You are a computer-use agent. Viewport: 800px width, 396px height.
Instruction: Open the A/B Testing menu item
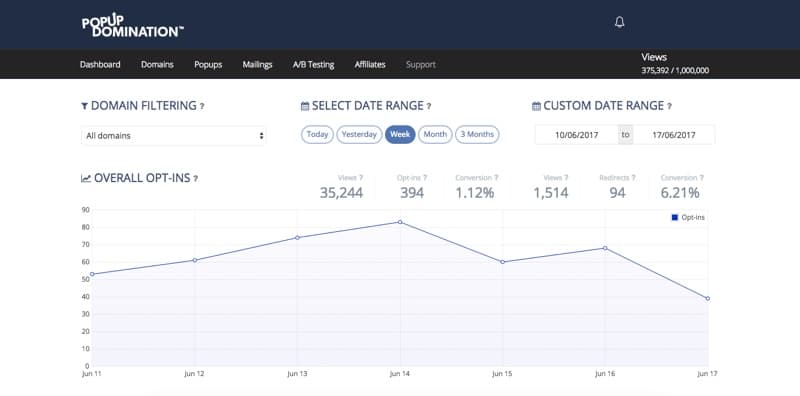click(313, 65)
